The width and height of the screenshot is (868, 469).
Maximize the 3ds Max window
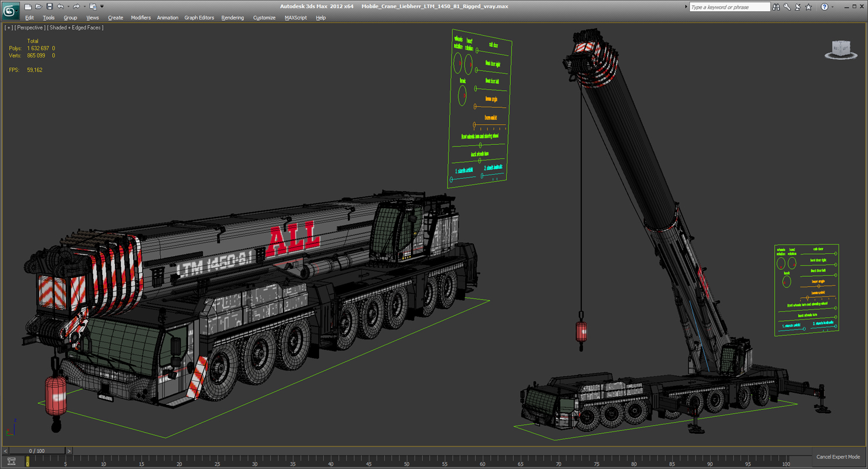[x=853, y=6]
